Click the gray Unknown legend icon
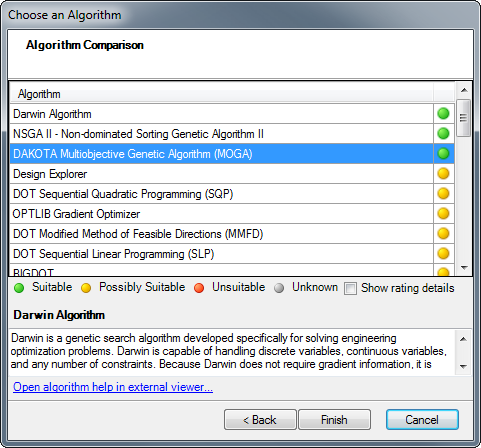This screenshot has height=448, width=481. pyautogui.click(x=279, y=288)
